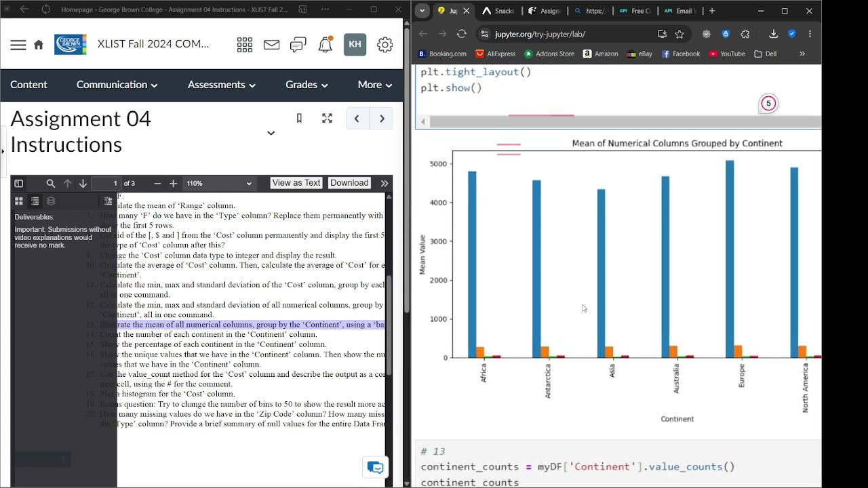
Task: Open the PDF find magnifier tool
Action: tap(51, 184)
